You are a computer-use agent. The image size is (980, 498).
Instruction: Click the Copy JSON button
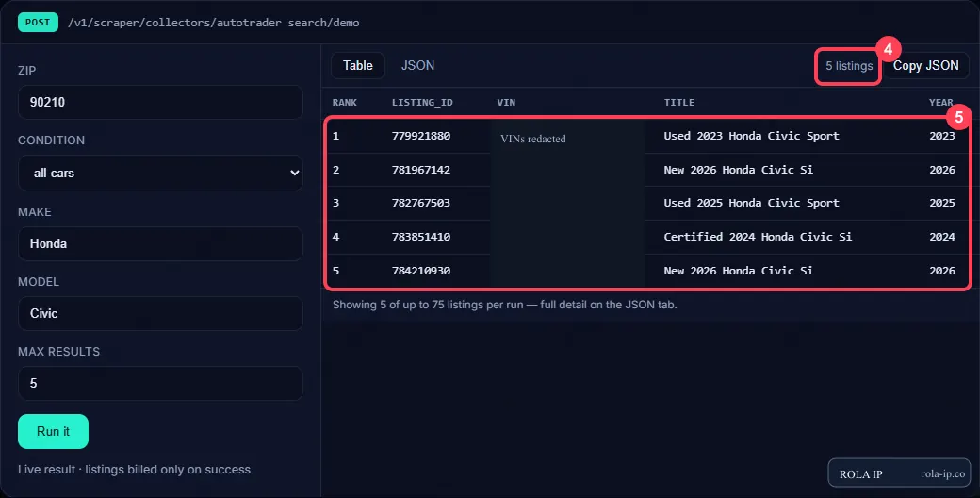[925, 66]
